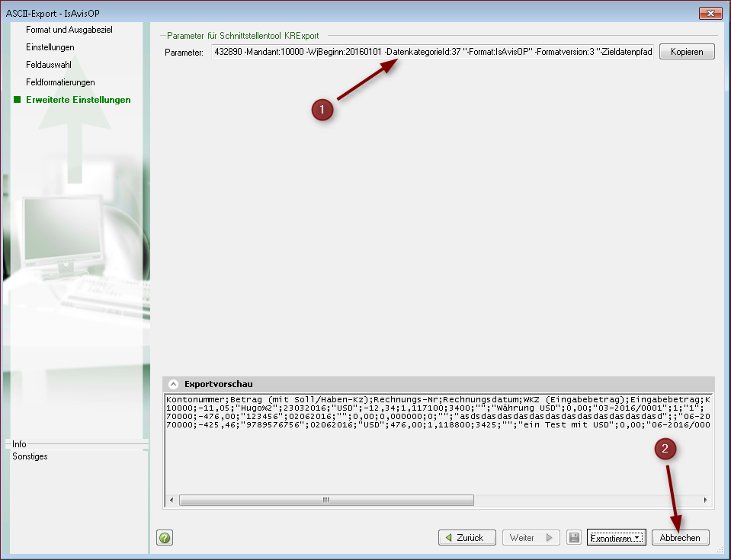
Task: Close the ASCII-Export dialog window
Action: (x=710, y=13)
